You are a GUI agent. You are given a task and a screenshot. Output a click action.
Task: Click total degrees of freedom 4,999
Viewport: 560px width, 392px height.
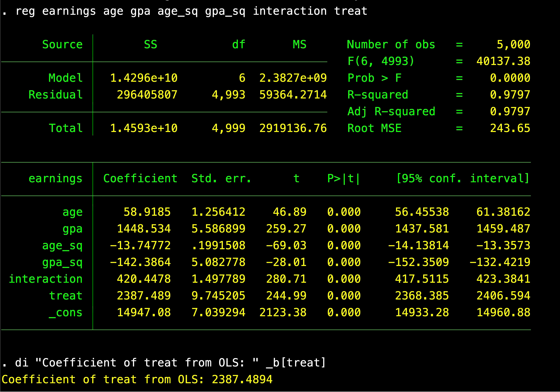click(229, 128)
